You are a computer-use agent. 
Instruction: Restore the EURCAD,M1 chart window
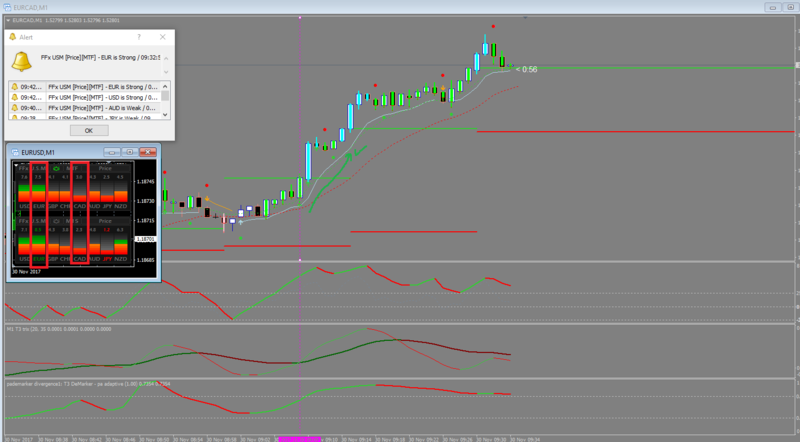point(790,7)
